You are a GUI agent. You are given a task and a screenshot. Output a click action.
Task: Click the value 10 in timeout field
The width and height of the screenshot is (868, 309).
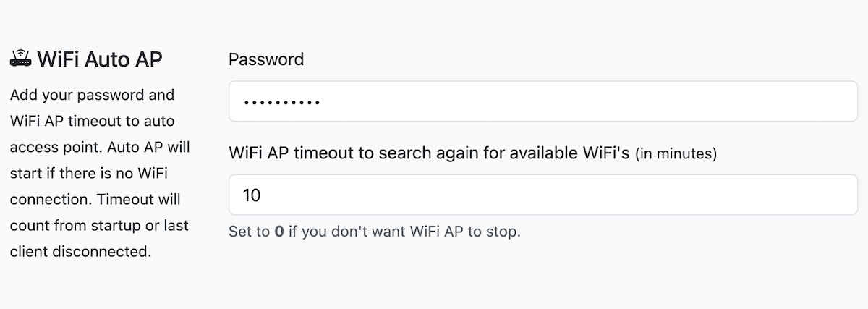(252, 195)
